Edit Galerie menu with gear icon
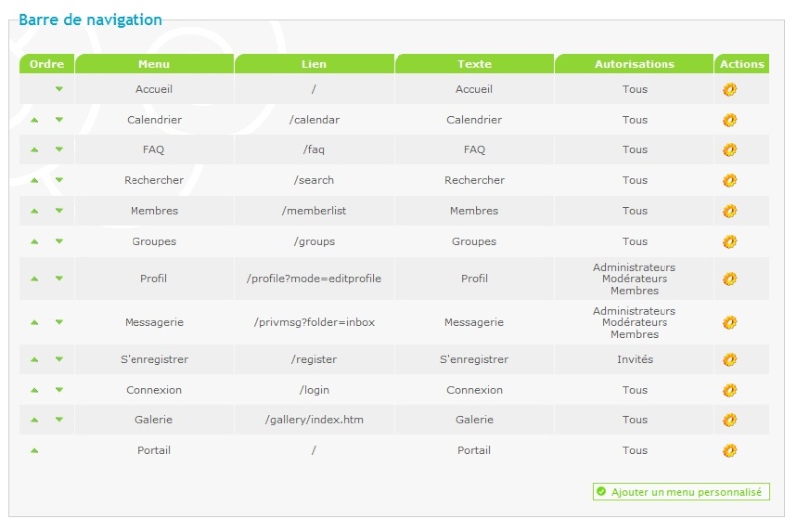The height and width of the screenshot is (532, 797). (730, 420)
